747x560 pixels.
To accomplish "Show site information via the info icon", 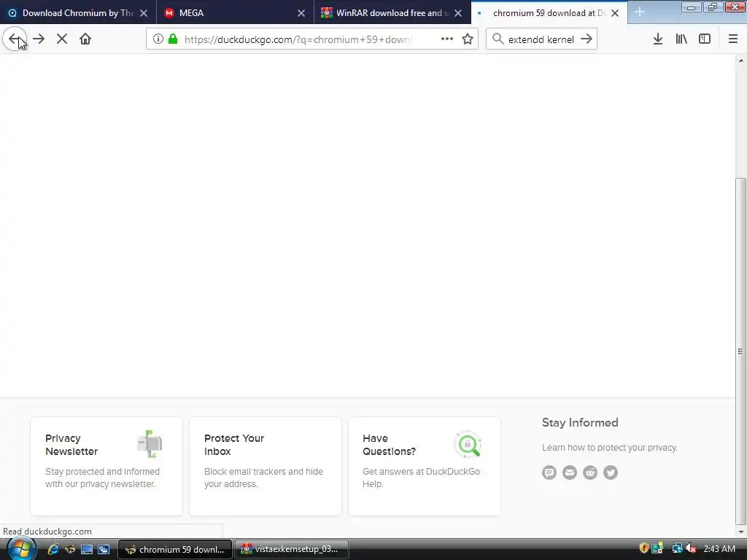I will click(x=158, y=39).
